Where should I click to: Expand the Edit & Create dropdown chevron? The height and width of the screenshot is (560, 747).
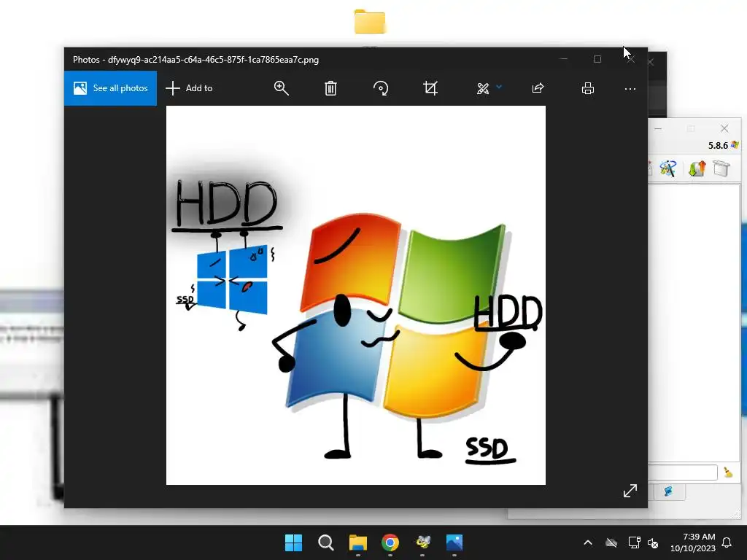point(499,87)
